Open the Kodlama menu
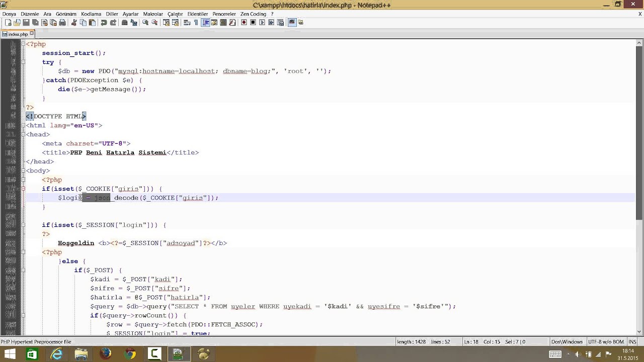 pyautogui.click(x=91, y=14)
